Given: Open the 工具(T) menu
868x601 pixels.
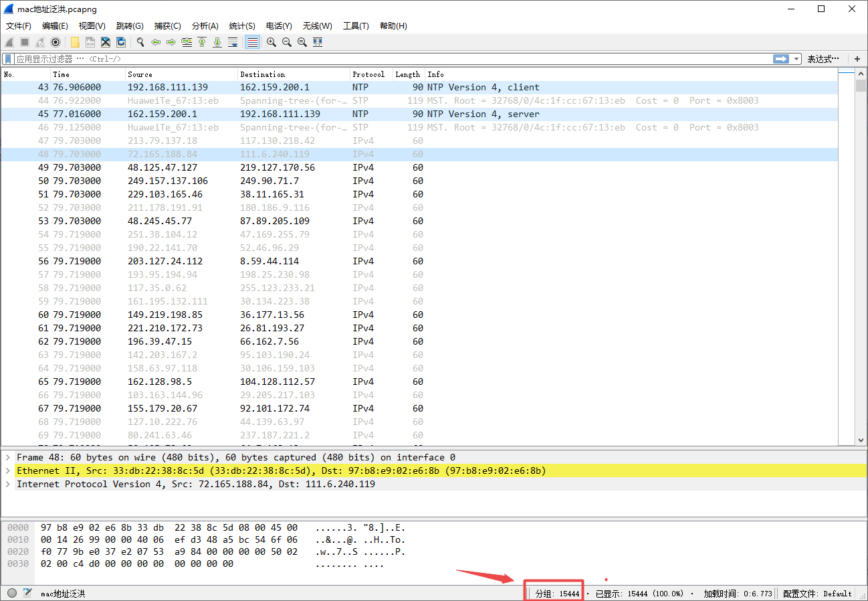Looking at the screenshot, I should (x=356, y=26).
